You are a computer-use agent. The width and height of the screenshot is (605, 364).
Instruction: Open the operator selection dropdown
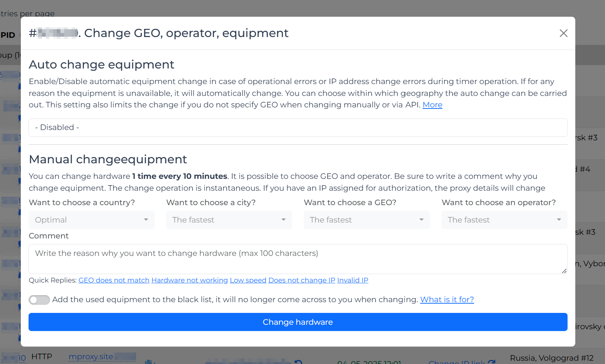(504, 220)
